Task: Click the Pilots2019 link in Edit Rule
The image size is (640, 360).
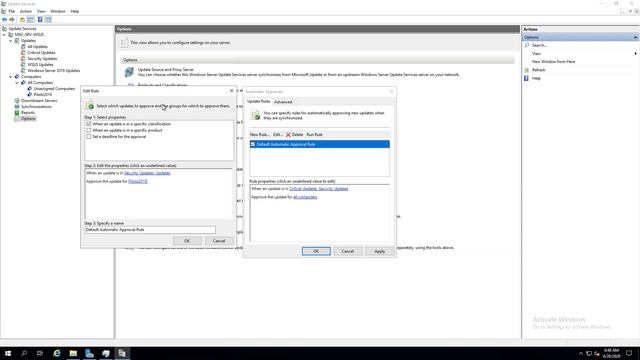Action: coord(138,181)
